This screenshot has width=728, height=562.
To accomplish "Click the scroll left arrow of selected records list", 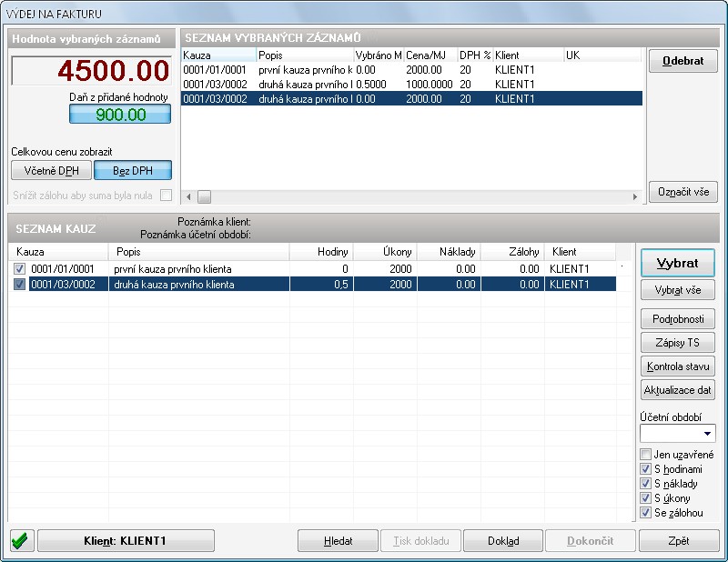I will [188, 196].
